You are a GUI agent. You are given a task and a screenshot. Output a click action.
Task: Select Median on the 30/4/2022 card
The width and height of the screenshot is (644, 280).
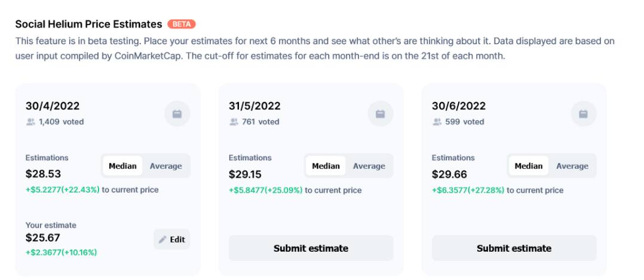122,166
